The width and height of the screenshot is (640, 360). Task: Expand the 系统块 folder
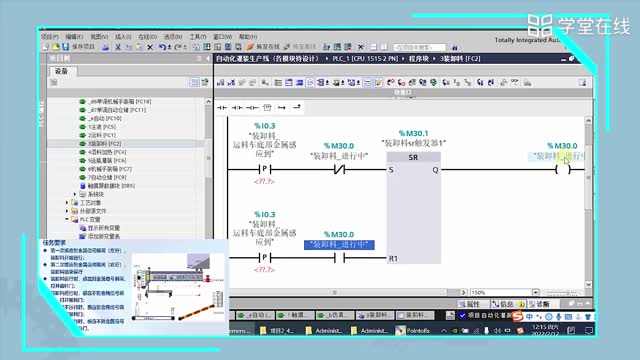click(75, 194)
